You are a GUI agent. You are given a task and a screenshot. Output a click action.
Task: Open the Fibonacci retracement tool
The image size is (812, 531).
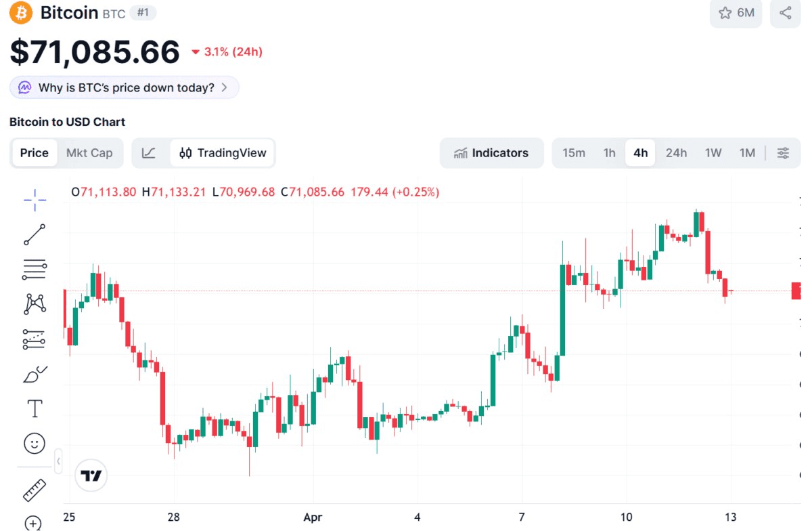click(35, 269)
